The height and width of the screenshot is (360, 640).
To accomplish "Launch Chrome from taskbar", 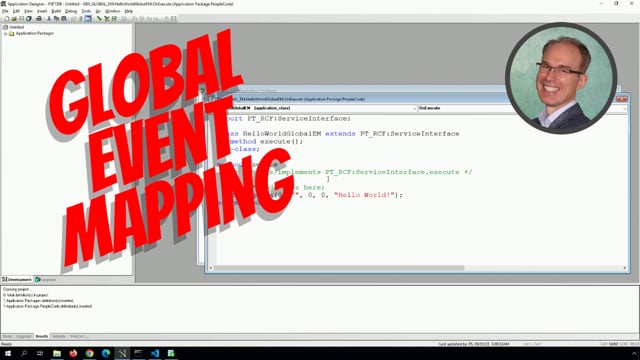I will (x=89, y=353).
